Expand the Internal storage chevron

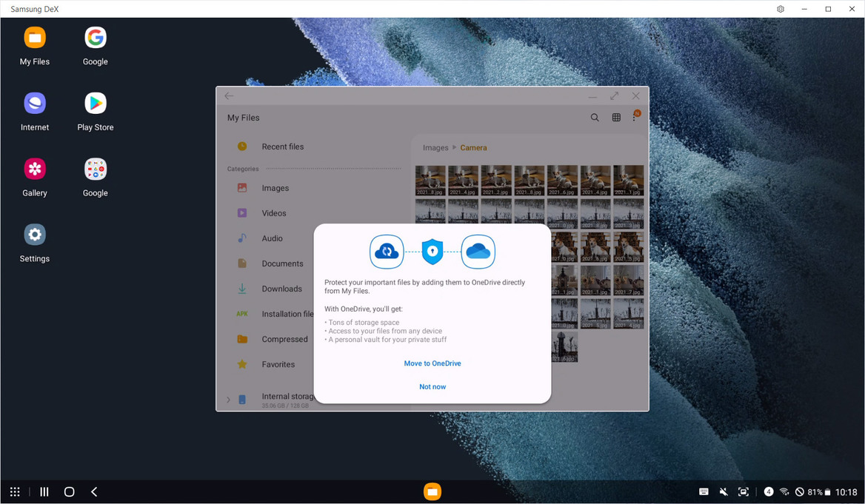click(x=228, y=399)
